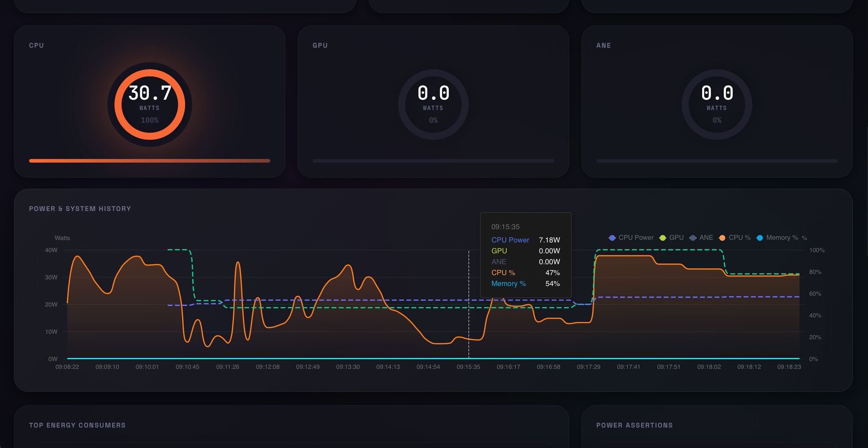This screenshot has height=448, width=868.
Task: Toggle the CPU Power series legend label
Action: pyautogui.click(x=636, y=238)
